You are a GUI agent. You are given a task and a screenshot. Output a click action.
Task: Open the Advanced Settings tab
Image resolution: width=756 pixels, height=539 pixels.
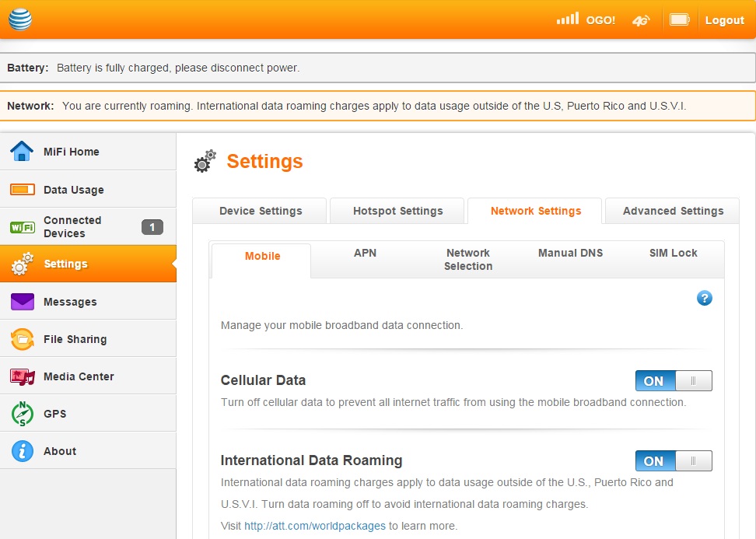tap(673, 211)
